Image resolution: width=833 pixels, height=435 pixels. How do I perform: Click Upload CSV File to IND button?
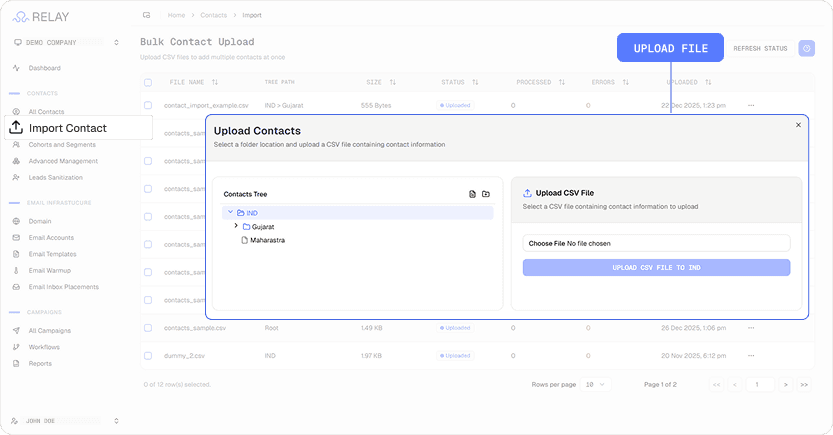tap(656, 268)
